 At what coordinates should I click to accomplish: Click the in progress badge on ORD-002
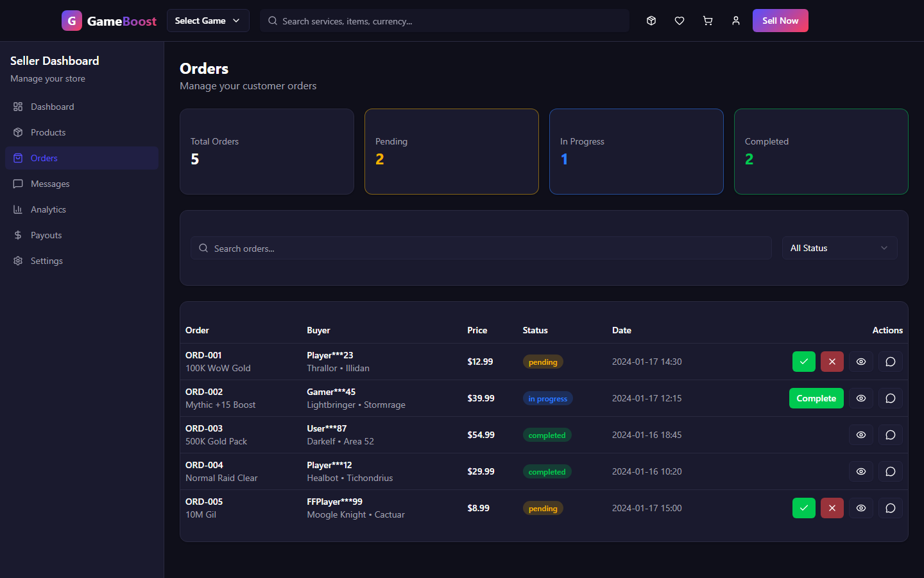tap(548, 399)
